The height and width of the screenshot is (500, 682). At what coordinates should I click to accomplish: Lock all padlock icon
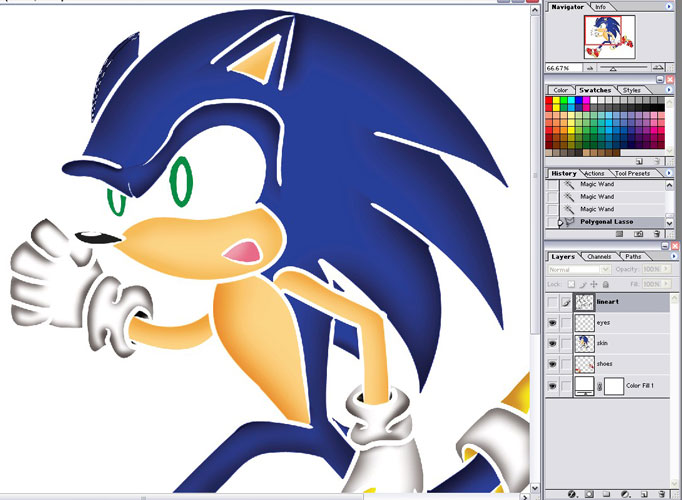(x=605, y=284)
